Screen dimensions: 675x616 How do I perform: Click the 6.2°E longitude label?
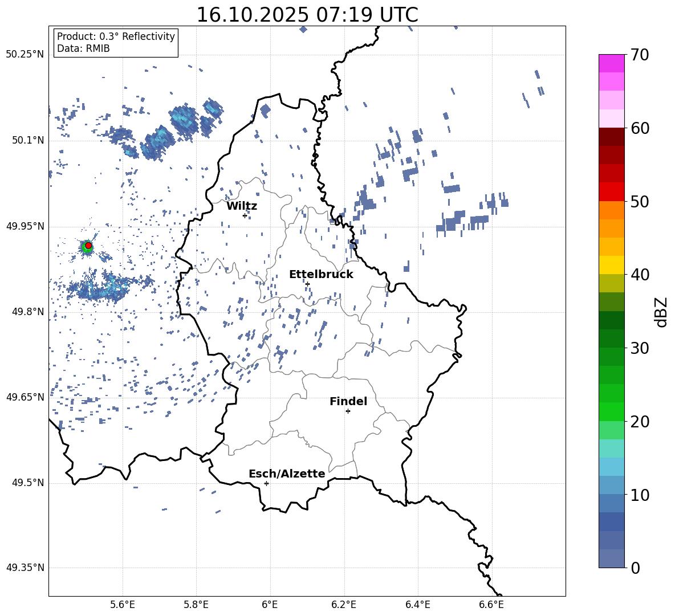(344, 605)
